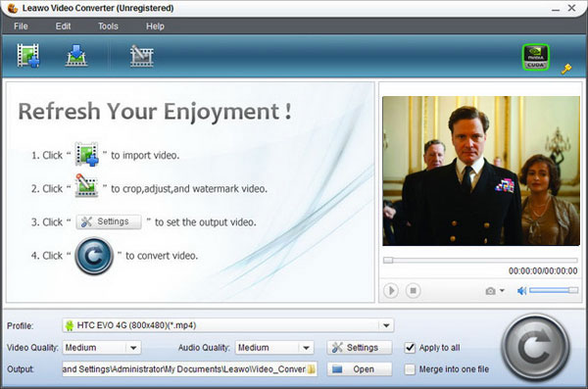Viewport: 588px width, 389px height.
Task: Click the video preview image
Action: click(x=481, y=171)
